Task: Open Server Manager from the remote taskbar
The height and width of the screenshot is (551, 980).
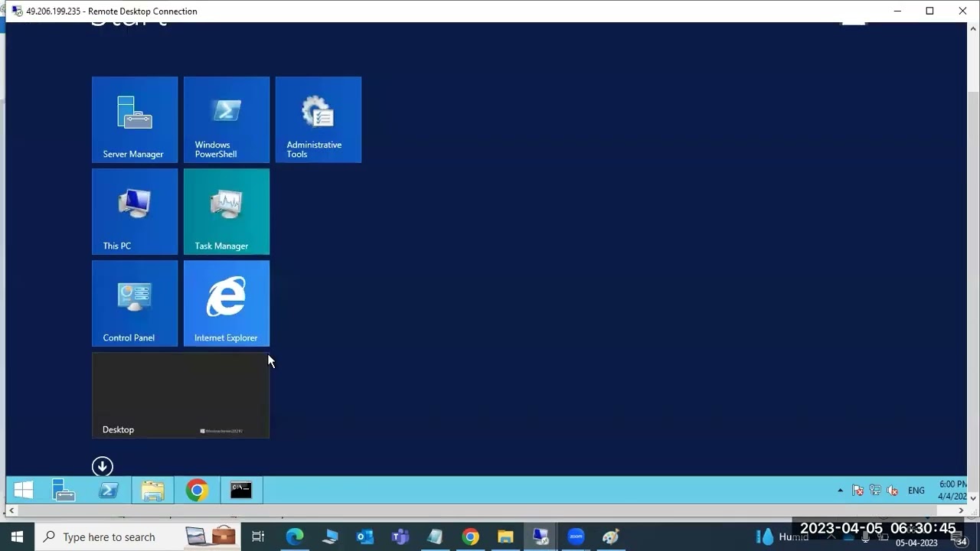Action: (x=64, y=490)
